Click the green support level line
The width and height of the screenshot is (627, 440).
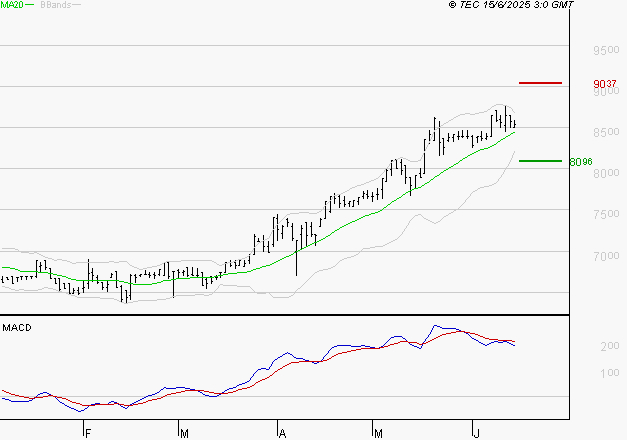pyautogui.click(x=540, y=161)
